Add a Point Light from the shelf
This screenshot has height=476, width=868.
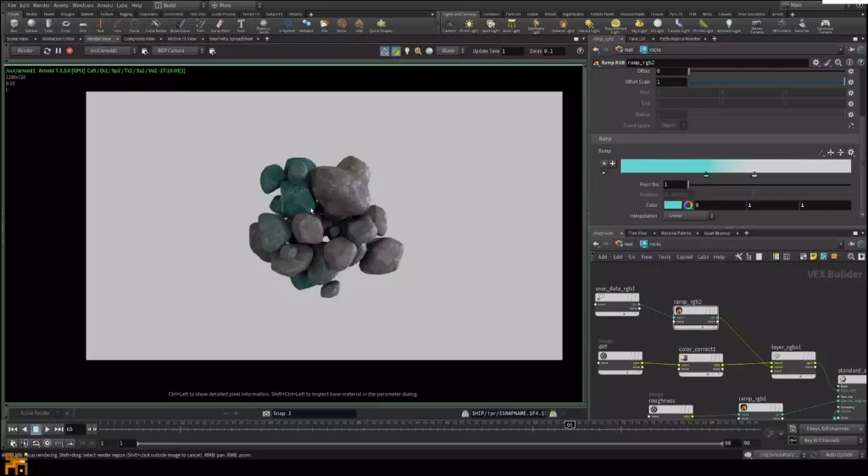point(469,25)
